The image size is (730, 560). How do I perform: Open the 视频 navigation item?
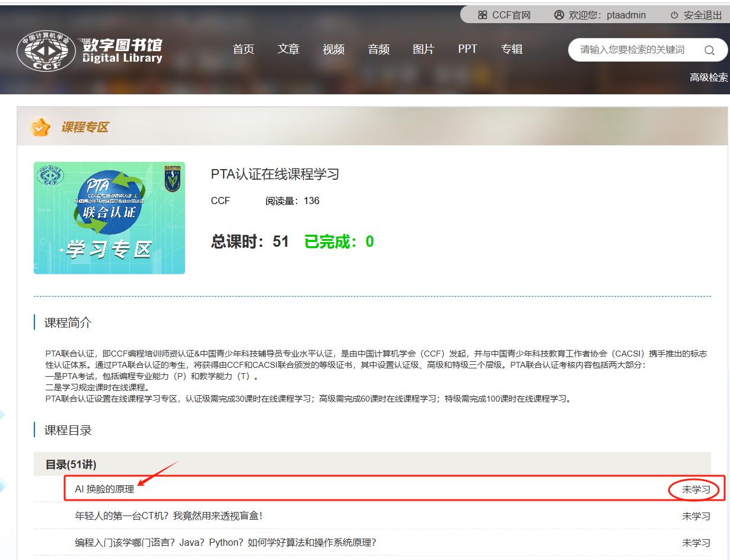point(333,49)
